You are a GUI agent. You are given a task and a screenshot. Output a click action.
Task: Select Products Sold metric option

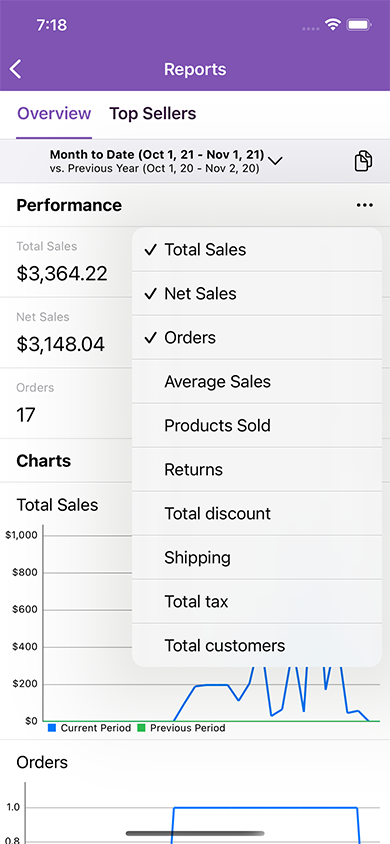[x=257, y=425]
